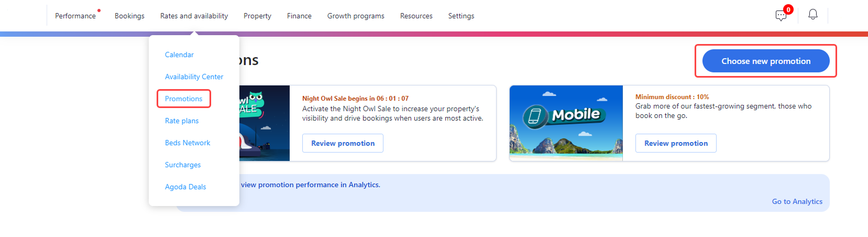Open the messages chat icon
868x237 pixels.
click(x=781, y=15)
